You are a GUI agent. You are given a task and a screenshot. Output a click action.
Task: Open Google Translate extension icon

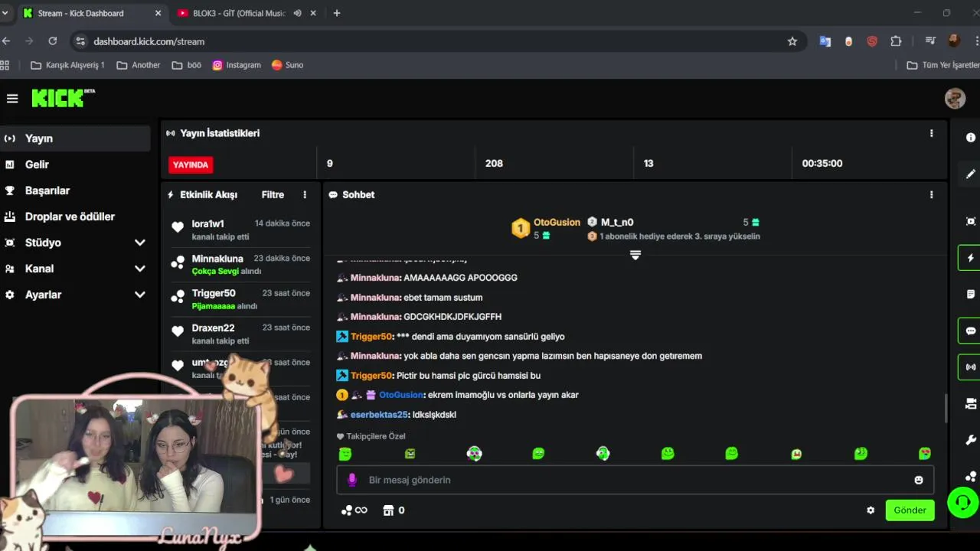click(x=825, y=41)
